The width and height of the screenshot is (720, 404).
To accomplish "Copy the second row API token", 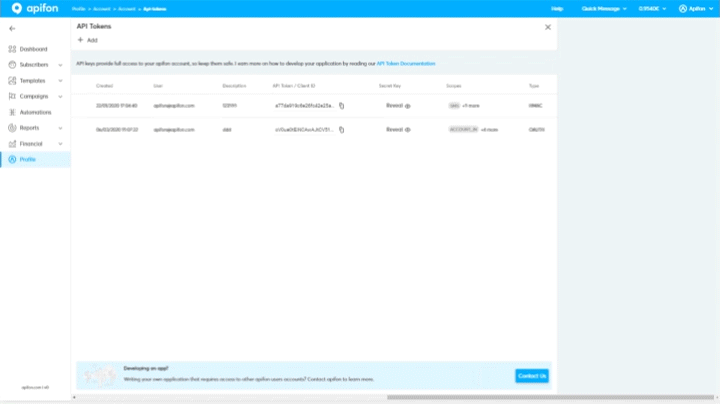I will 341,130.
